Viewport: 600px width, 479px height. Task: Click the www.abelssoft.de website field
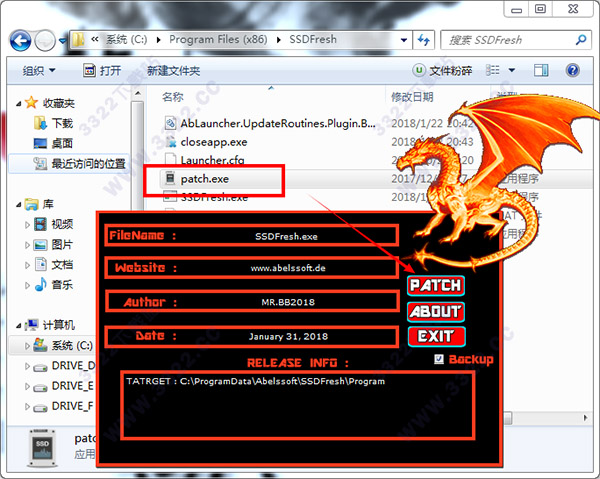[x=288, y=268]
